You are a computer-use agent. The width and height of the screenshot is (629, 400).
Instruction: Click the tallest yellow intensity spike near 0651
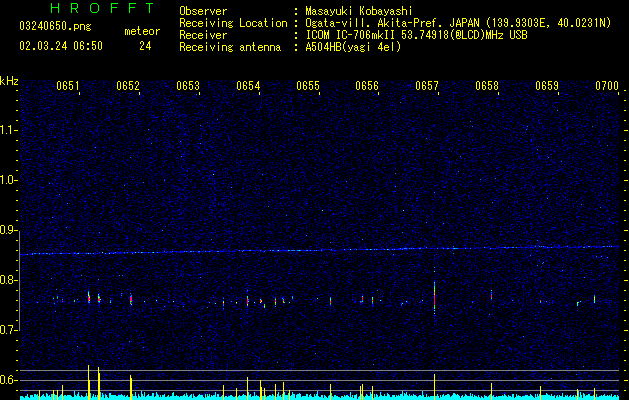(88, 382)
